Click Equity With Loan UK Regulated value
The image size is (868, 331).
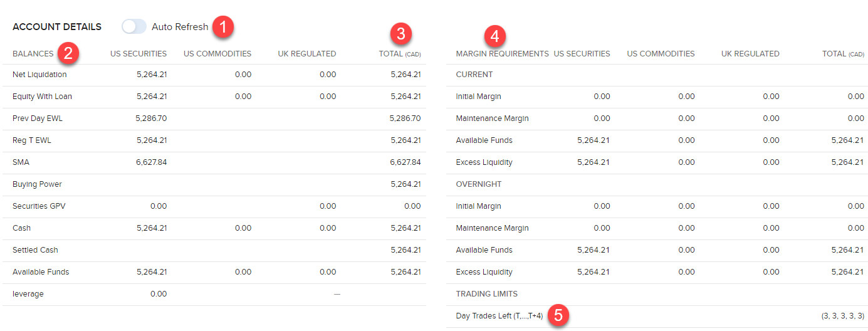pos(328,97)
